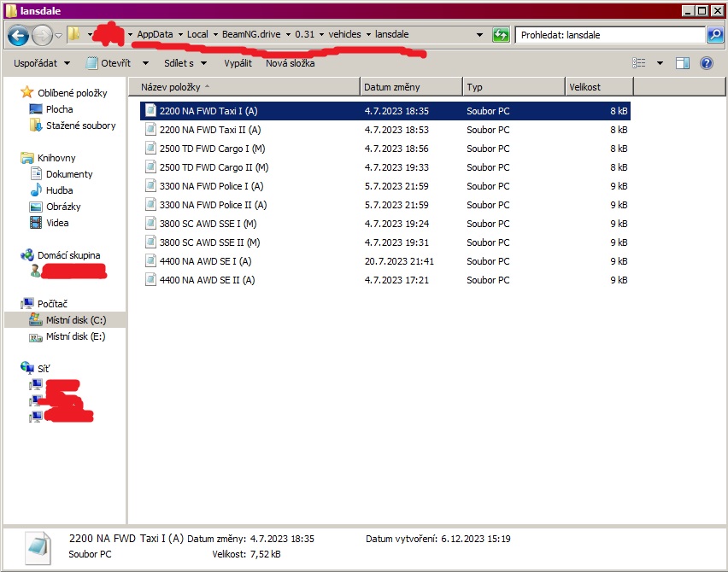Viewport: 728px width, 572px height.
Task: Expand arrow after vehicles in breadcrumb
Action: pyautogui.click(x=368, y=35)
